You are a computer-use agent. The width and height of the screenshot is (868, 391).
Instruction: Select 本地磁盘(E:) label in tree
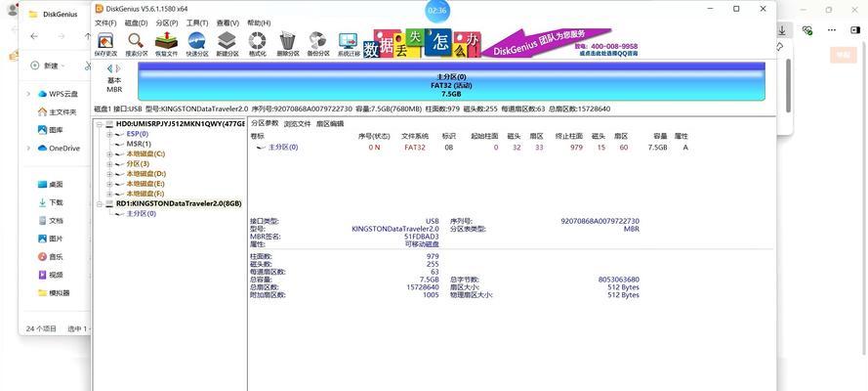tap(145, 184)
